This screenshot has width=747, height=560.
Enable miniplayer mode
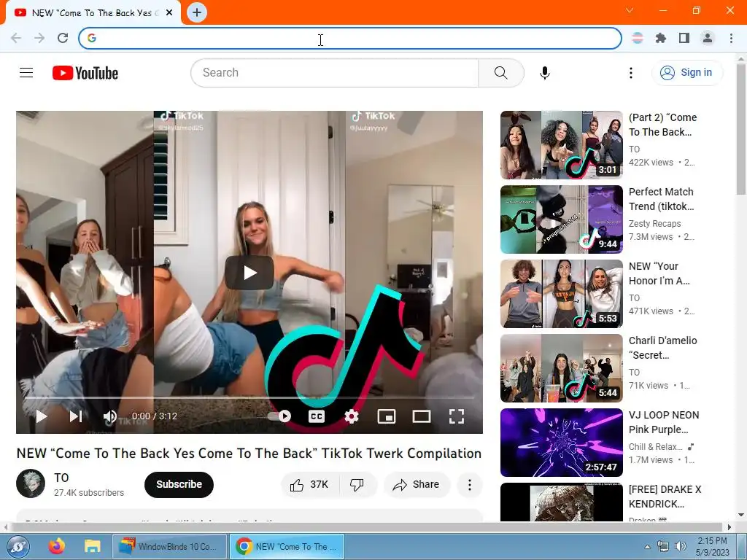pyautogui.click(x=387, y=416)
